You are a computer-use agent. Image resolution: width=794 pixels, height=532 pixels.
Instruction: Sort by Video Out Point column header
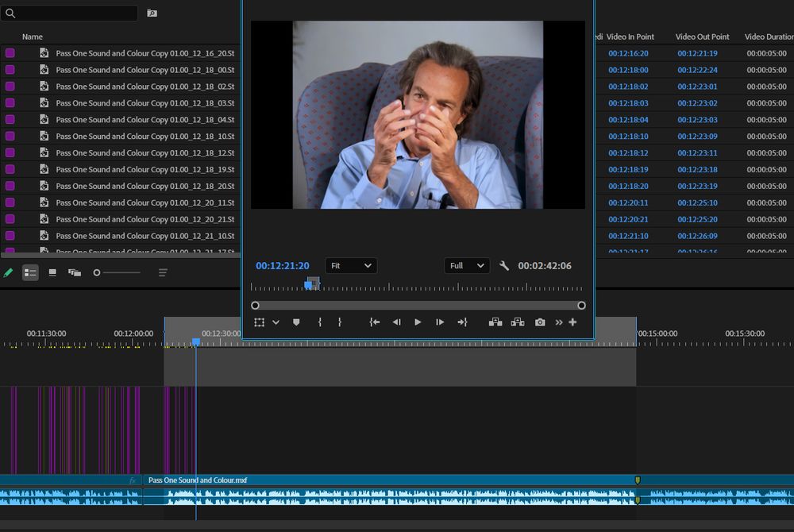coord(703,37)
